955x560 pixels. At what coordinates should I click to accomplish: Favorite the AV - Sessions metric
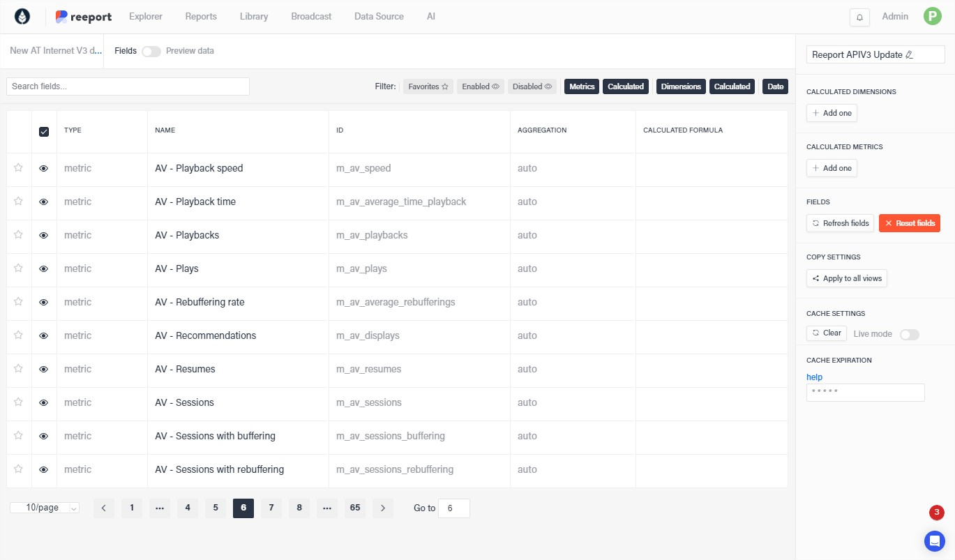pos(19,402)
